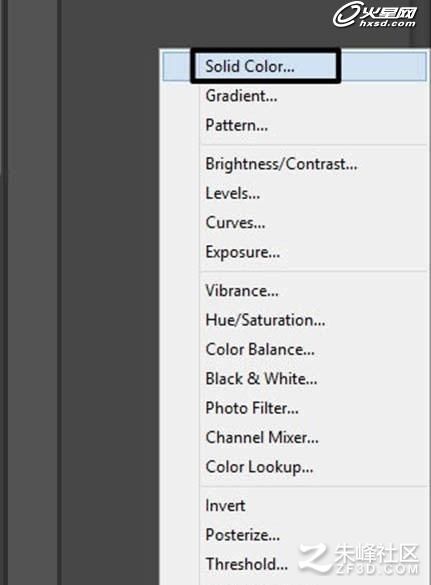
Task: Click the hxsd.com logo watermark
Action: tap(374, 15)
